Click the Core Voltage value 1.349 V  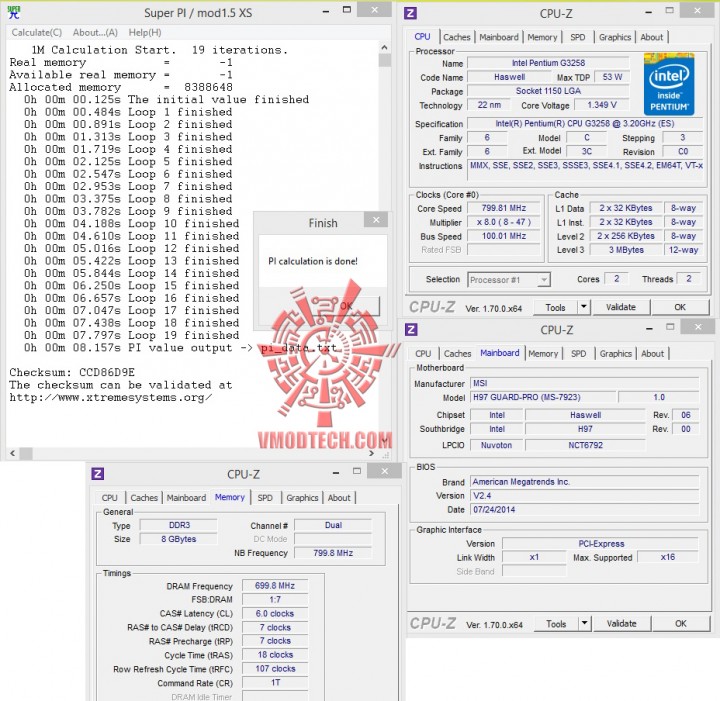click(x=602, y=105)
